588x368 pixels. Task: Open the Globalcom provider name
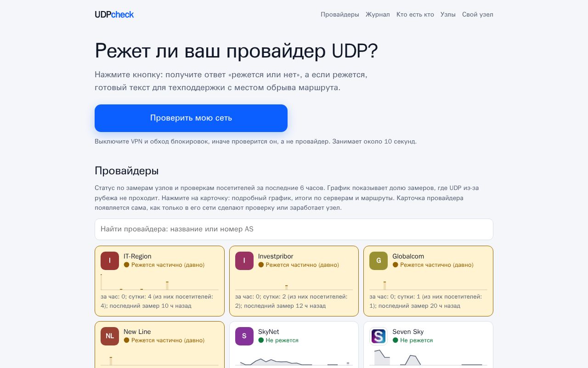tap(408, 256)
